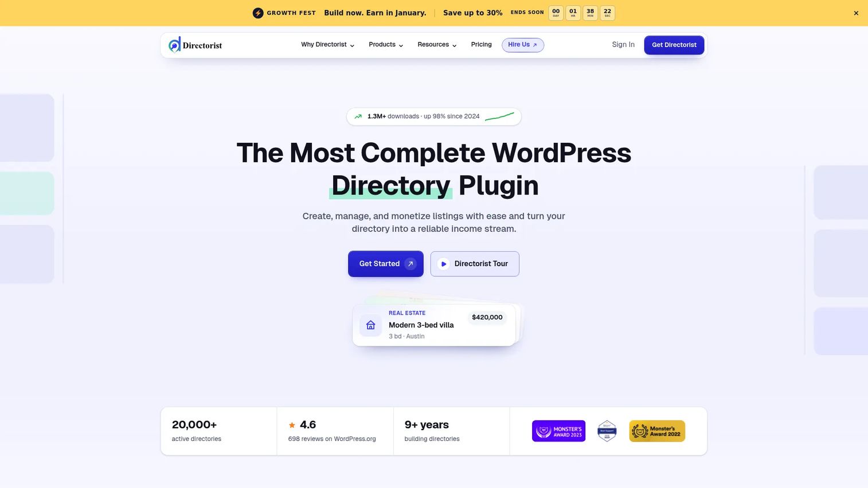Click the countdown days box
Screen dimensions: 868x488
(556, 13)
